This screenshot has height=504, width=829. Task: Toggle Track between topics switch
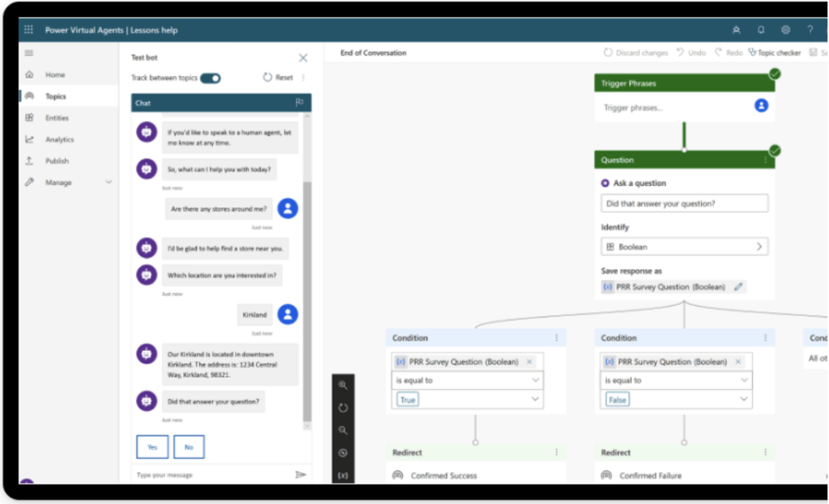click(x=210, y=78)
